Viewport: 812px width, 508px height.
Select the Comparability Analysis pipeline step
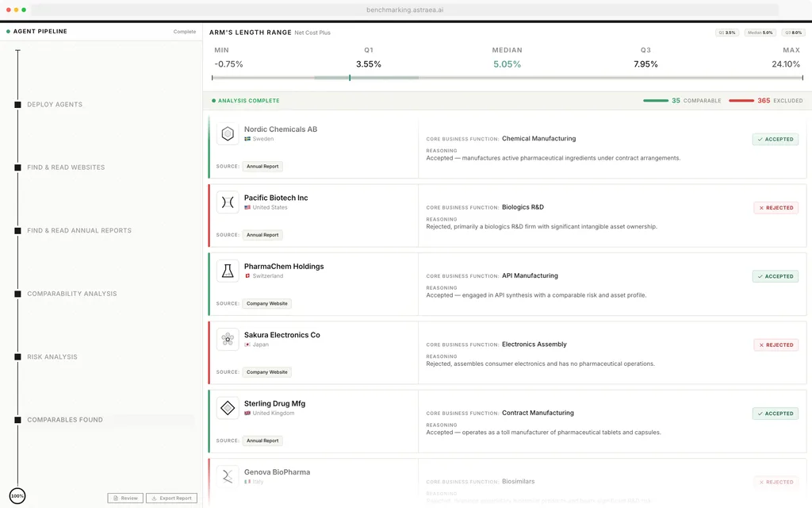[71, 294]
